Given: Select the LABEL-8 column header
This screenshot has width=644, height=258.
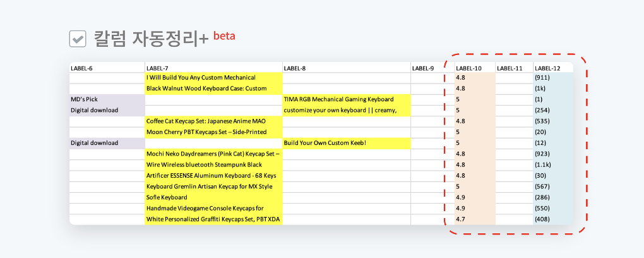Looking at the screenshot, I should point(295,68).
